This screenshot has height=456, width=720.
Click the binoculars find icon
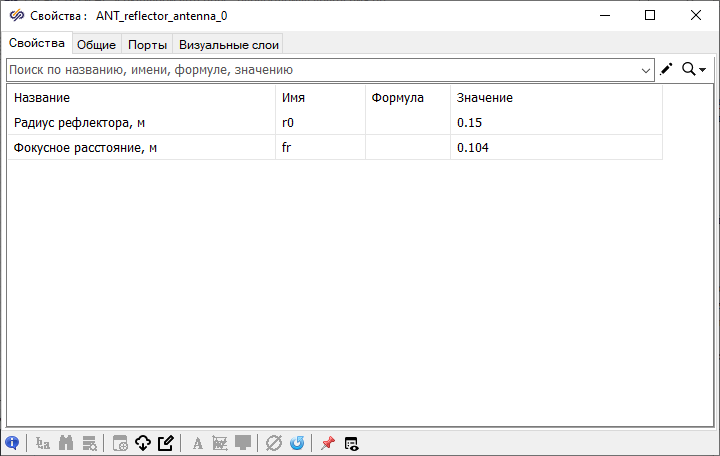[x=67, y=443]
